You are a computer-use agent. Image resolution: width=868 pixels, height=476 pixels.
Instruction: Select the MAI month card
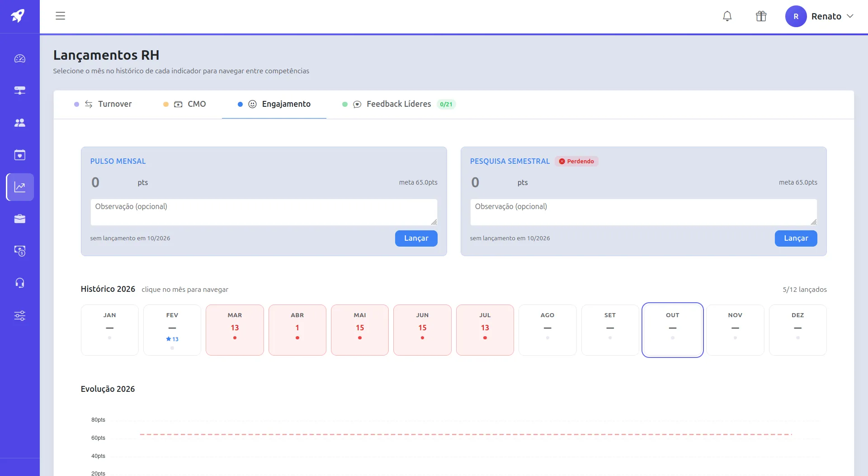coord(360,330)
